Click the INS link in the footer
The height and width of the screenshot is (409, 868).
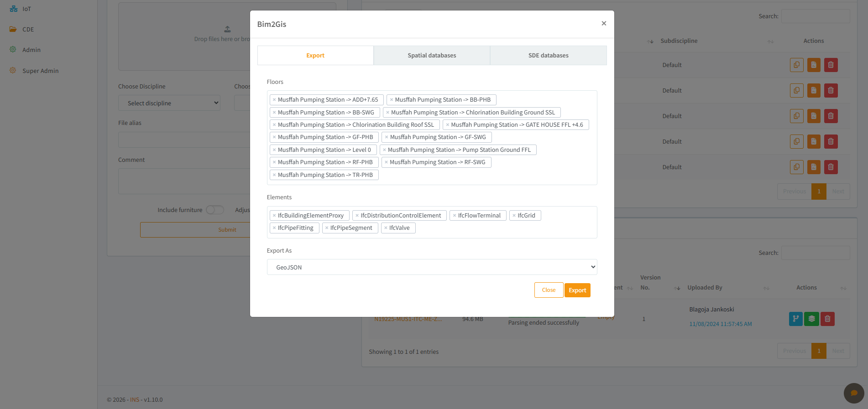tap(135, 400)
